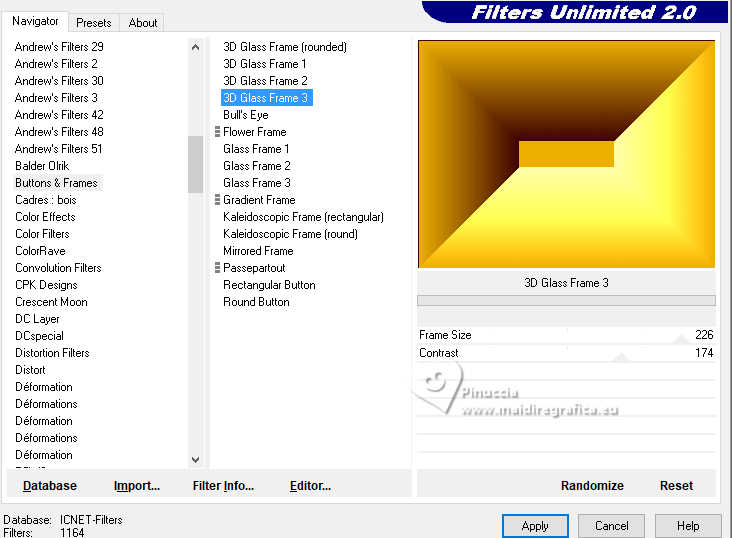This screenshot has width=732, height=538.
Task: Open Filter Info... dialog
Action: 223,486
